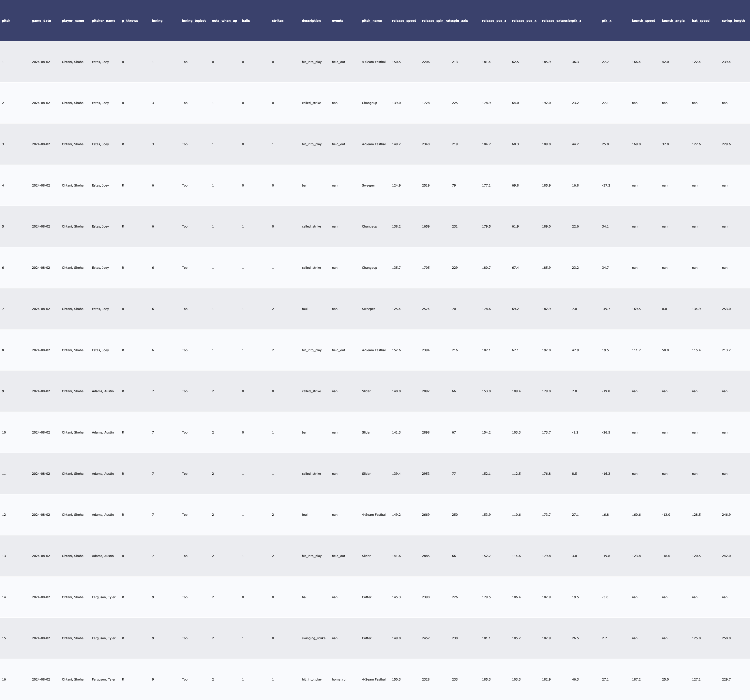Select release speed 152.6 in row 8
Viewport: 750px width, 700px height.
(x=396, y=350)
